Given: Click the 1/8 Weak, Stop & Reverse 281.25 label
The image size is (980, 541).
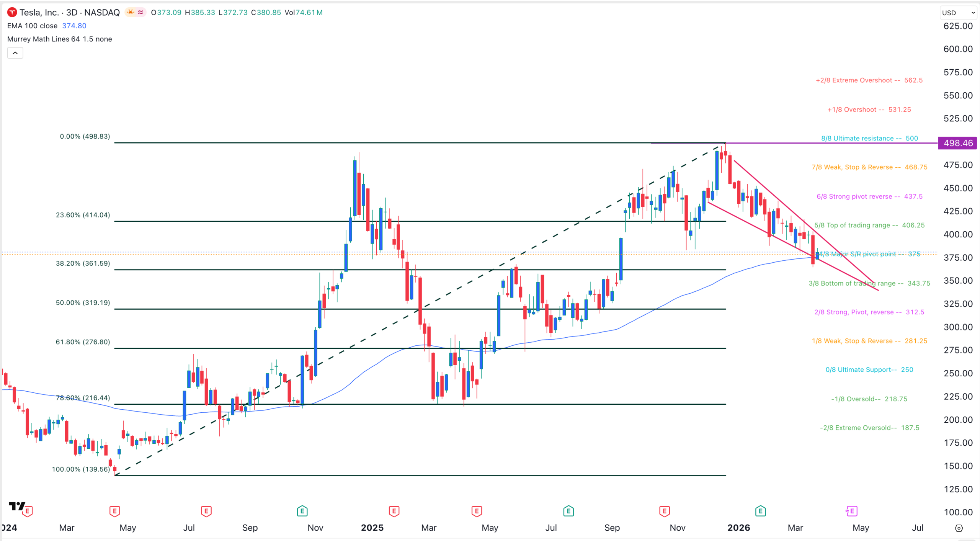Looking at the screenshot, I should pos(869,341).
